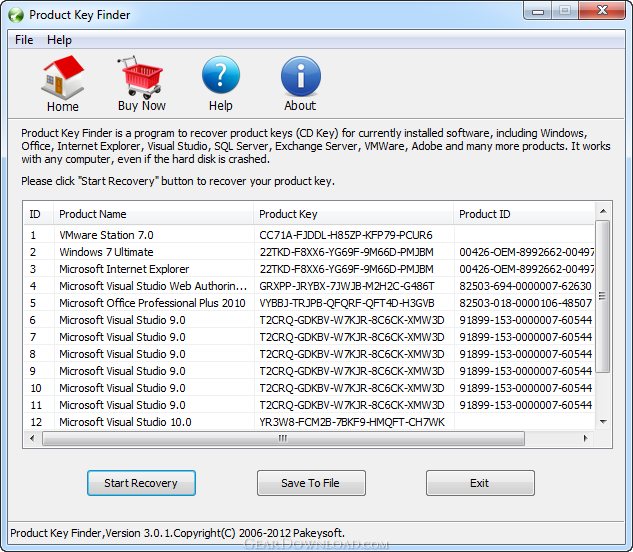Click the vertical scrollbar thumb

point(603,296)
